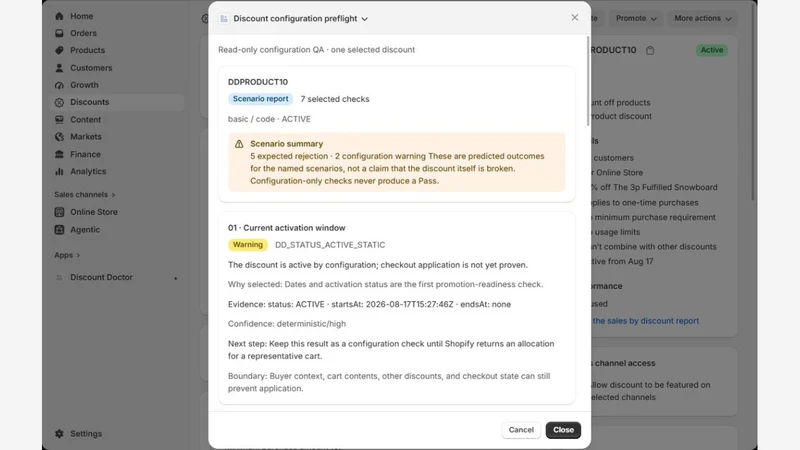Expand the Sales channels section
This screenshot has width=800, height=450.
pyautogui.click(x=85, y=194)
